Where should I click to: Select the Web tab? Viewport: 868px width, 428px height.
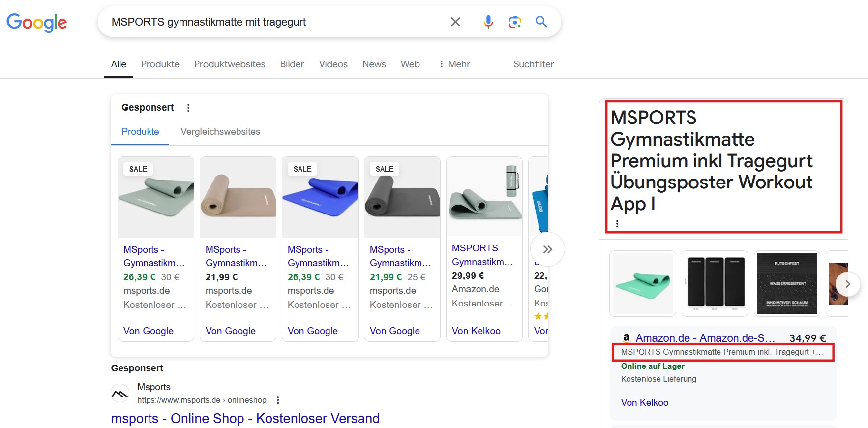410,64
